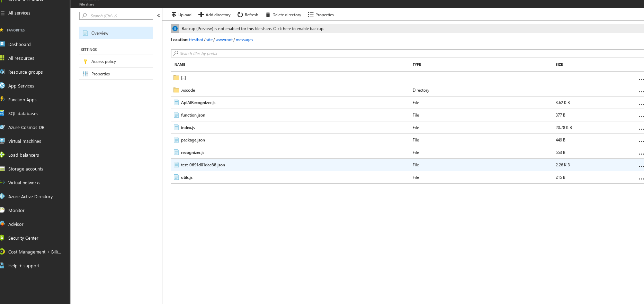Screen dimensions: 644x304
Task: Collapse the file share menu panel
Action: coord(159,16)
